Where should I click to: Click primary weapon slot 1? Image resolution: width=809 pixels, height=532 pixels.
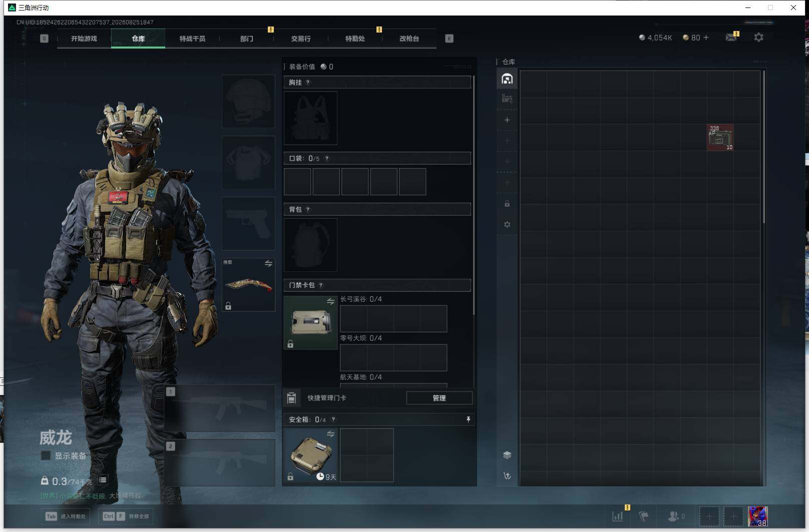click(220, 408)
